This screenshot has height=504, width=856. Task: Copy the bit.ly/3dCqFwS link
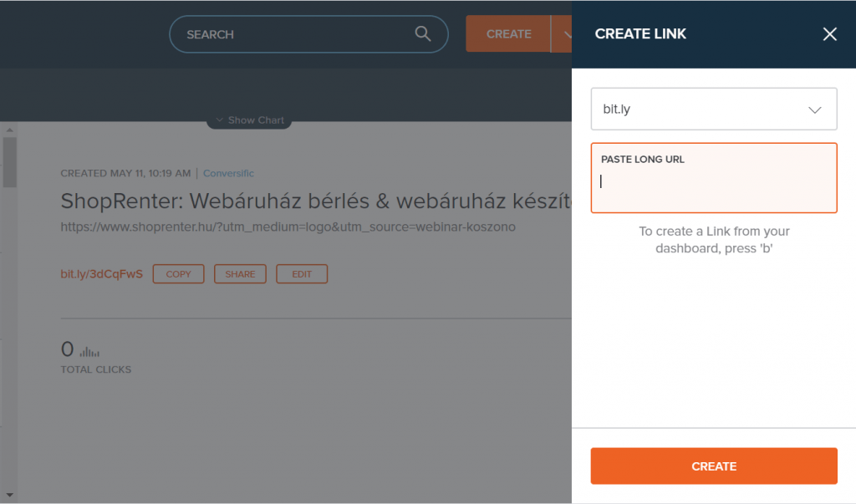click(179, 274)
